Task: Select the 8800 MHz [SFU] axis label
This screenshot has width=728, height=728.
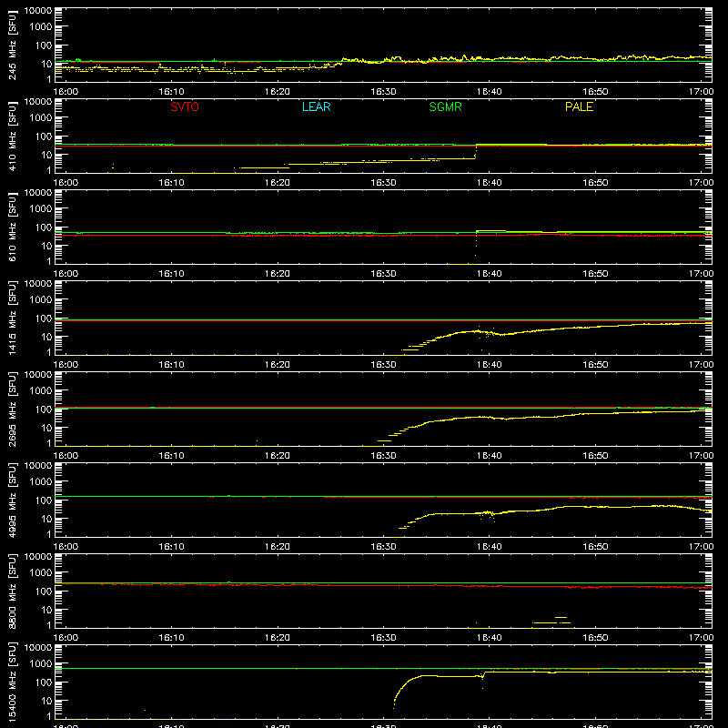Action: pos(13,591)
